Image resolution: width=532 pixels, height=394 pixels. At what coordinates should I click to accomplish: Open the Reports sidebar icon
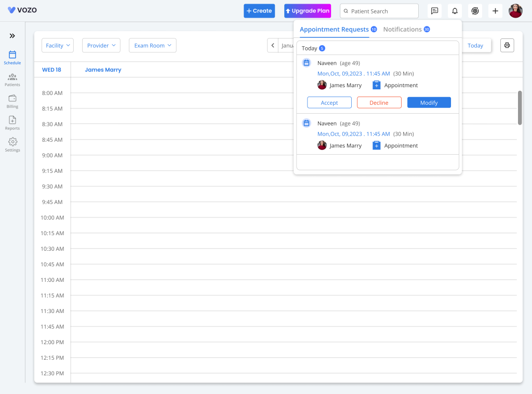tap(12, 123)
